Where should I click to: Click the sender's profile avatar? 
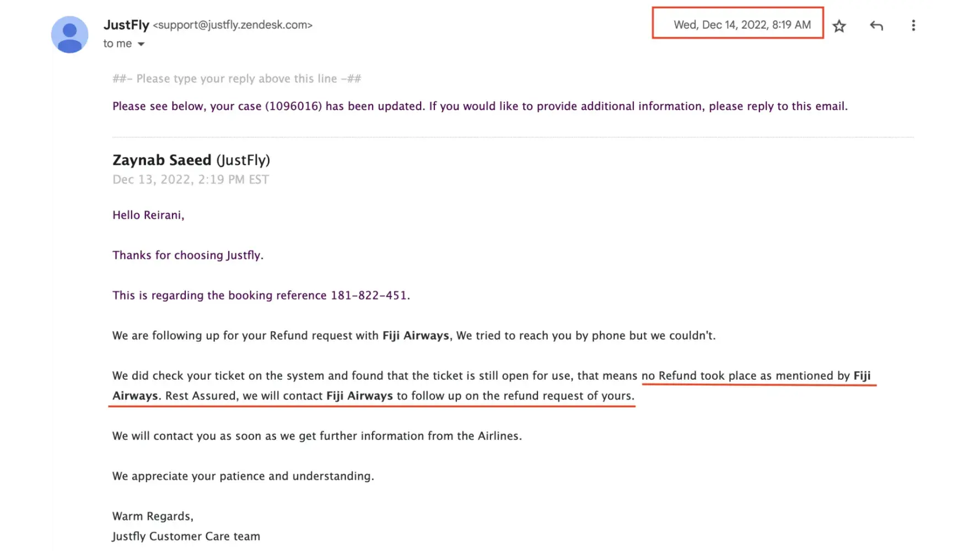[70, 35]
